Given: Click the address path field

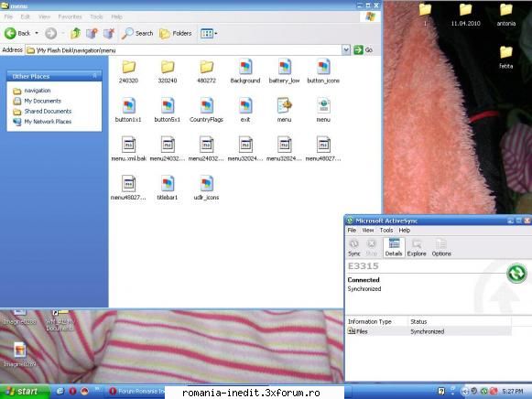Looking at the screenshot, I should point(183,50).
